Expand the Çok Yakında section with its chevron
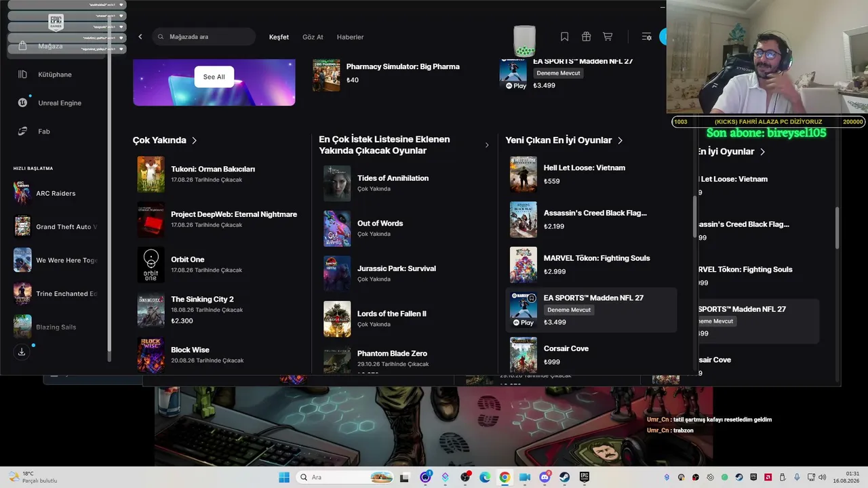Viewport: 868px width, 488px height. pos(194,140)
